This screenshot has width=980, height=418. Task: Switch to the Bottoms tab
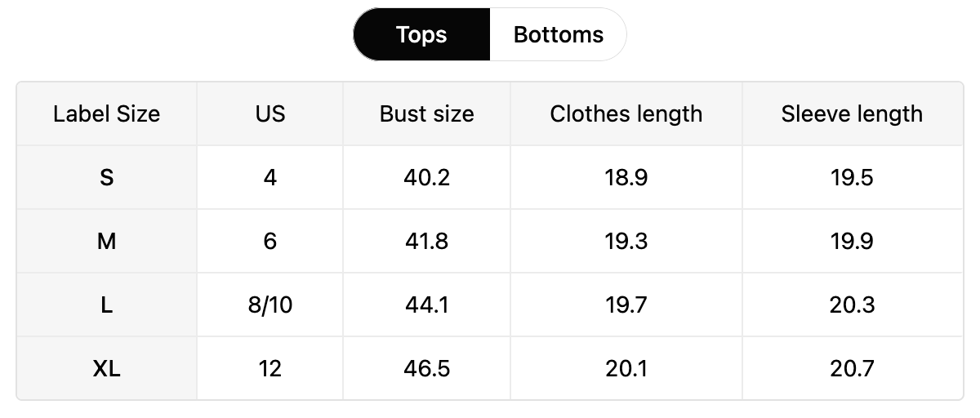click(559, 34)
